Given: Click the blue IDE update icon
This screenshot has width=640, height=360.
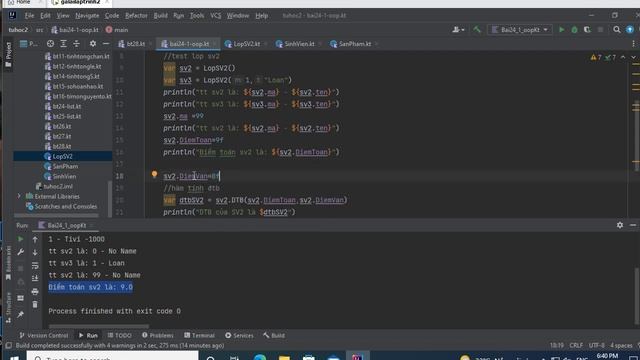Looking at the screenshot, I should (630, 29).
